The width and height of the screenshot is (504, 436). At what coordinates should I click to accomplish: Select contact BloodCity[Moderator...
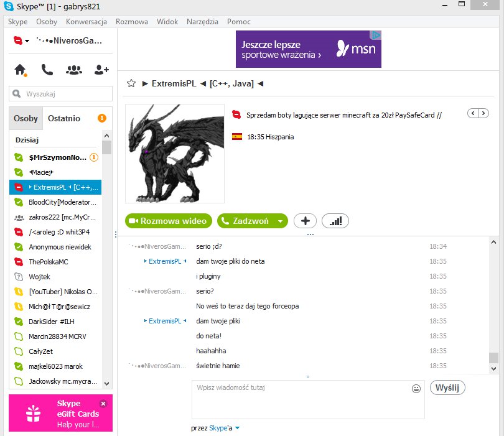click(55, 202)
